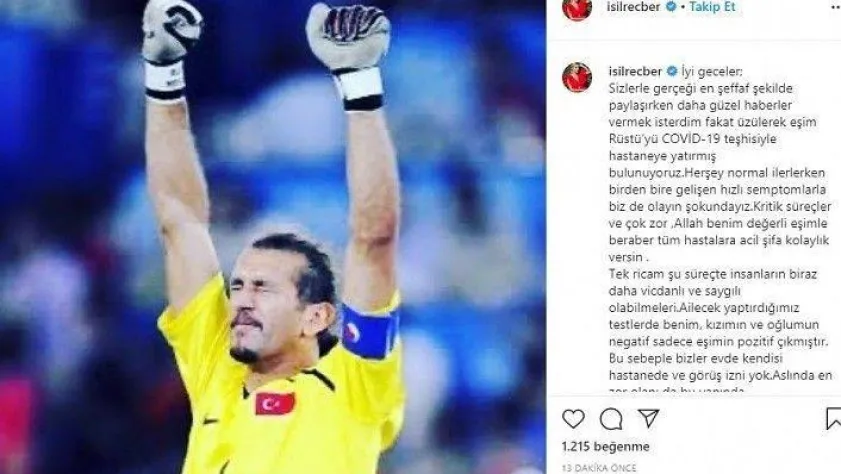The image size is (841, 474).
Task: Open isilrecber avatar beside caption
Action: click(577, 77)
